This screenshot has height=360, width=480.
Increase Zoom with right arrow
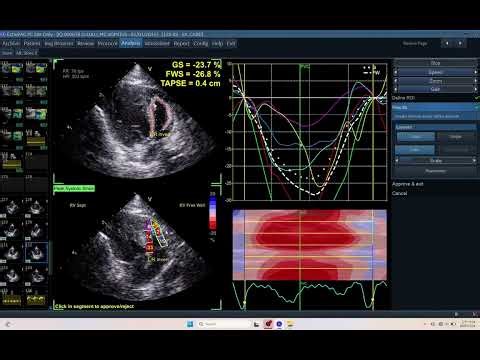[475, 81]
